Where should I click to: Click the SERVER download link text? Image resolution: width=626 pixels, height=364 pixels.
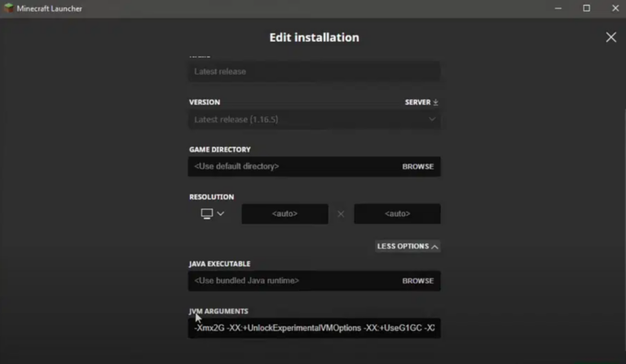pyautogui.click(x=417, y=103)
